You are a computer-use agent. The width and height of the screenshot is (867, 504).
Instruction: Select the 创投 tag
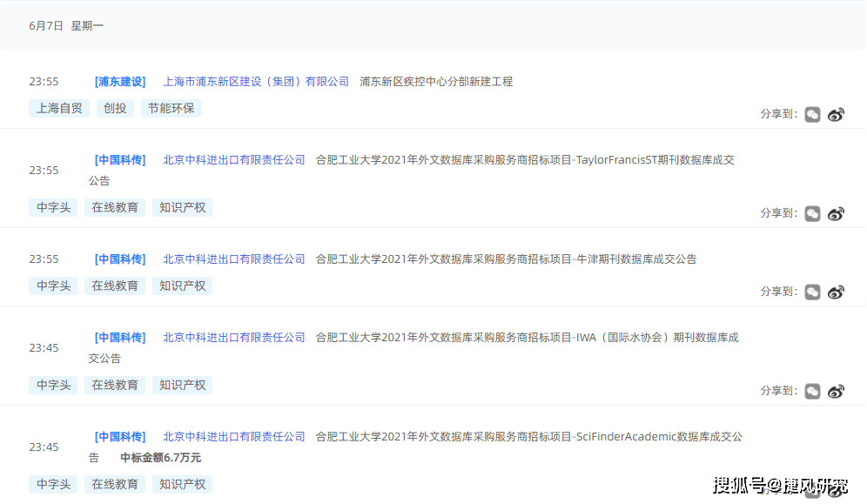[115, 108]
